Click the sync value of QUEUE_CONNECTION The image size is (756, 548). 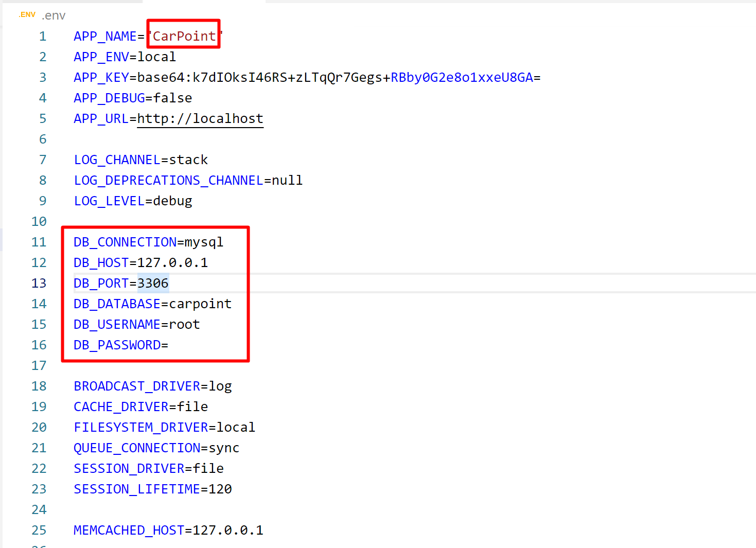coord(224,448)
